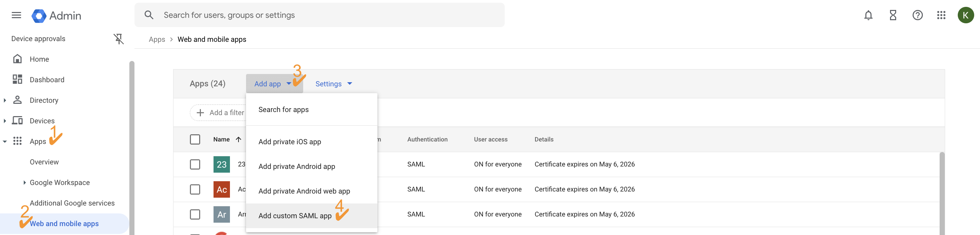Open the Google apps grid launcher

tap(941, 15)
